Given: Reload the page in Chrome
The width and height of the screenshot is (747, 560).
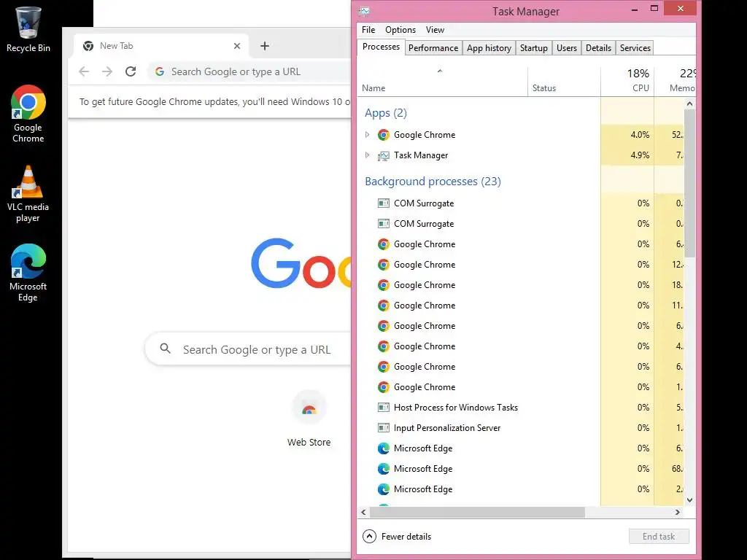Looking at the screenshot, I should 131,71.
